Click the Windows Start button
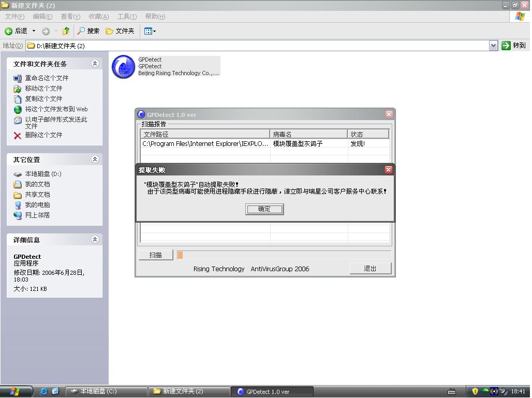Image resolution: width=532 pixels, height=398 pixels. [x=16, y=392]
